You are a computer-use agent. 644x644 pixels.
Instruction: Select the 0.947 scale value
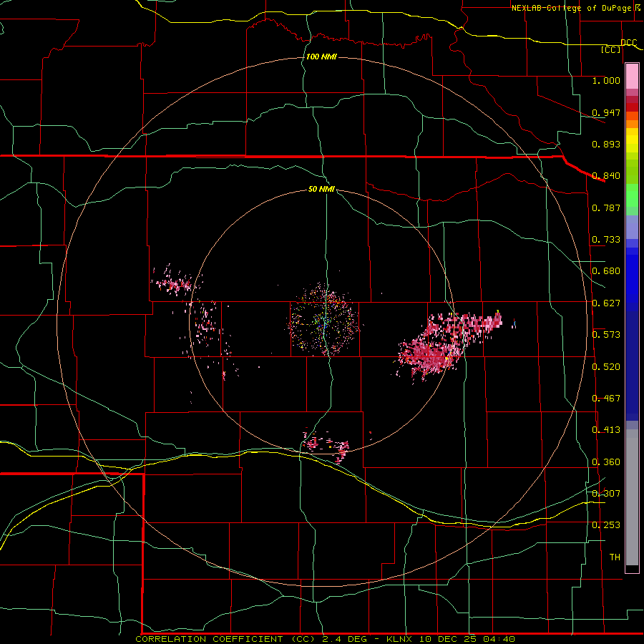(606, 112)
